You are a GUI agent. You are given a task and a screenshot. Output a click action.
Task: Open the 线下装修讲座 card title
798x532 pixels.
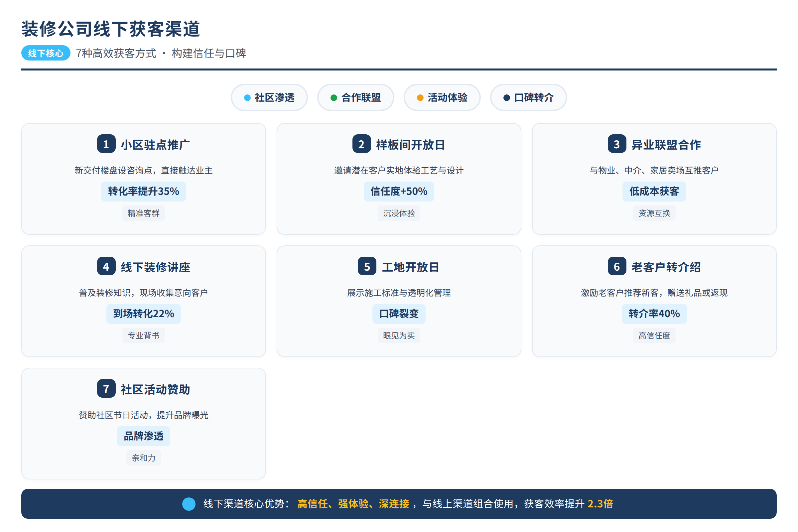point(155,267)
